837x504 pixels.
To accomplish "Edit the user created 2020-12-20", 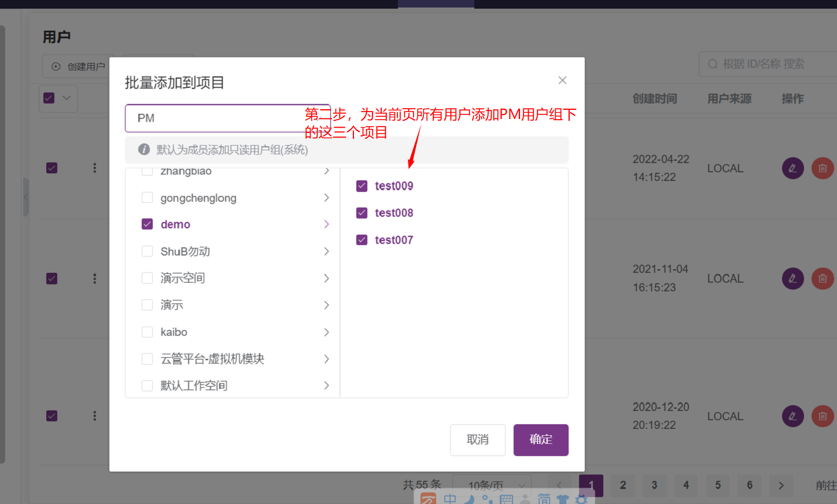I will pos(792,416).
